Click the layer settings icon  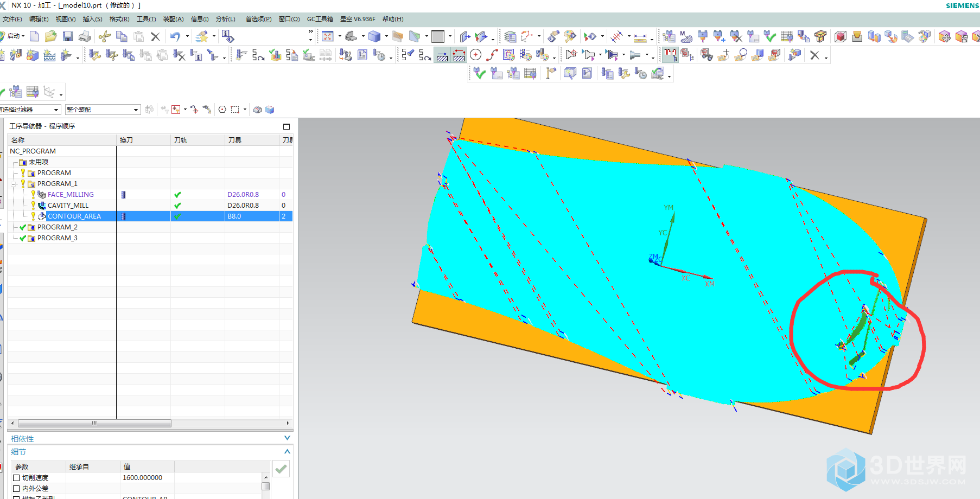pyautogui.click(x=510, y=36)
